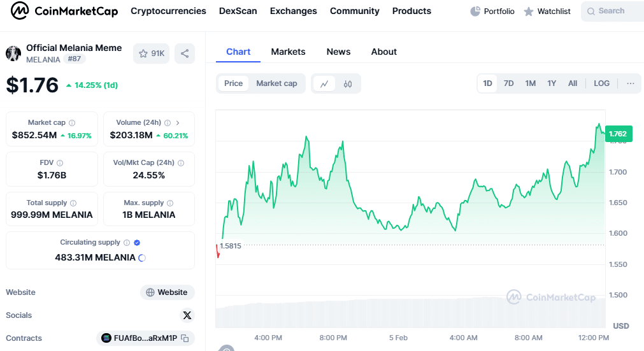Screen dimensions: 644x351
Task: Set chart range to 1Y
Action: point(552,83)
